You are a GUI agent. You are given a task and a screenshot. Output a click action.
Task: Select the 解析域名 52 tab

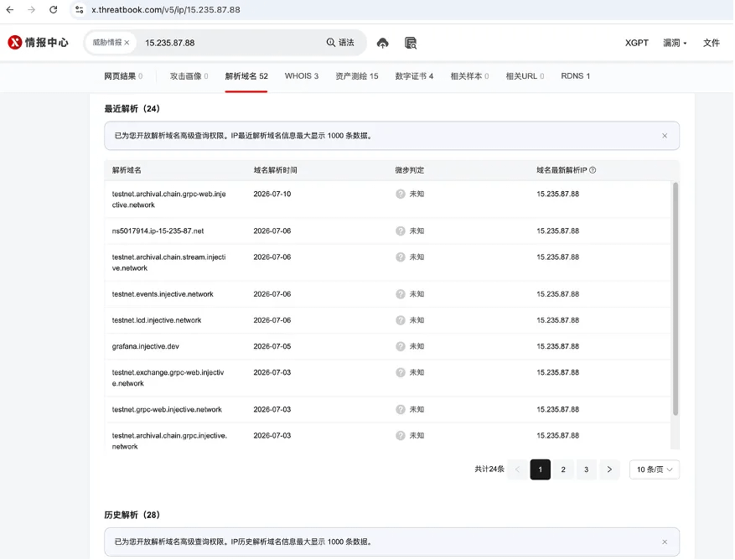pyautogui.click(x=246, y=76)
